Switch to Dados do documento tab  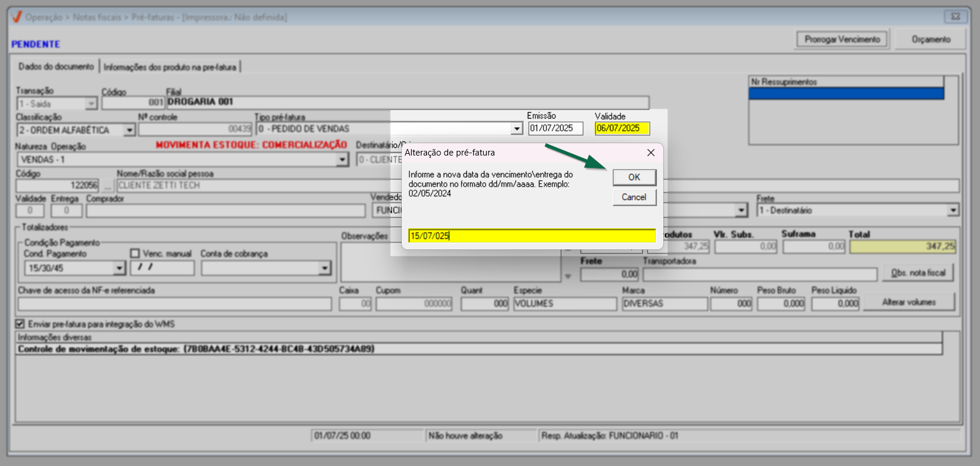click(56, 66)
